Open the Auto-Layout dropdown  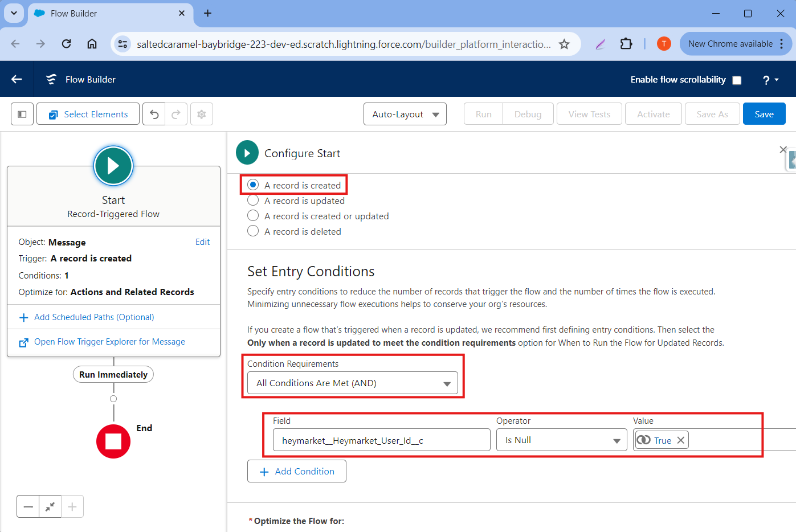[x=405, y=114]
